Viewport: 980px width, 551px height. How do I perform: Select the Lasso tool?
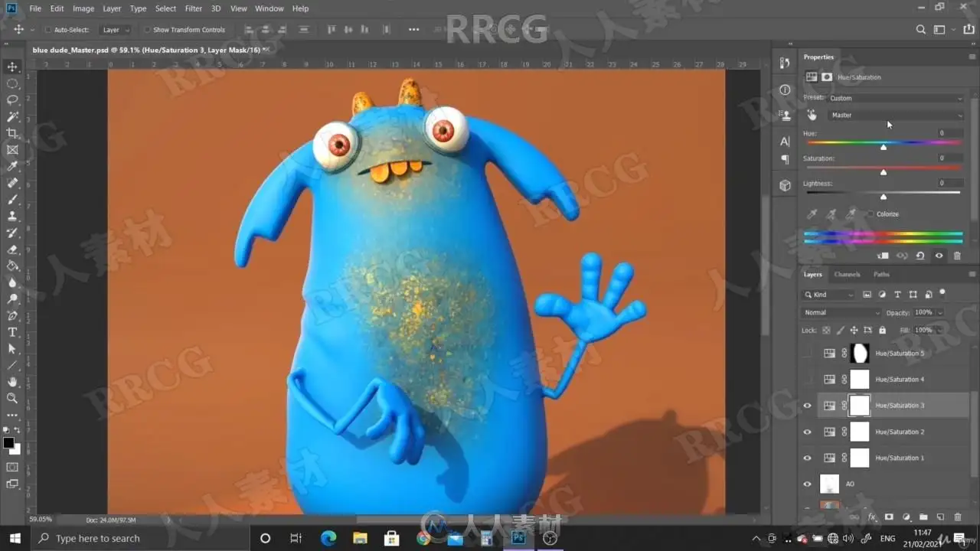coord(12,99)
